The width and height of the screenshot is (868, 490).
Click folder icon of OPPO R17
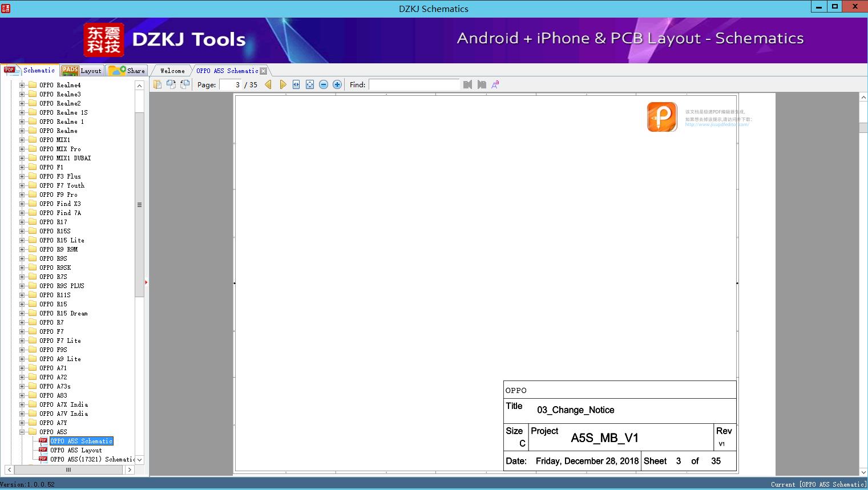33,222
